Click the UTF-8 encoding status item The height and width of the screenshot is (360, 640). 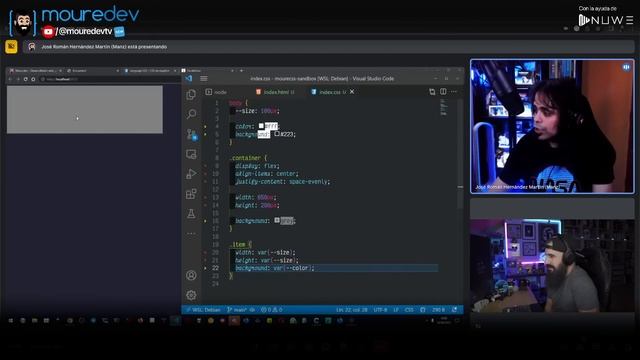pyautogui.click(x=380, y=310)
